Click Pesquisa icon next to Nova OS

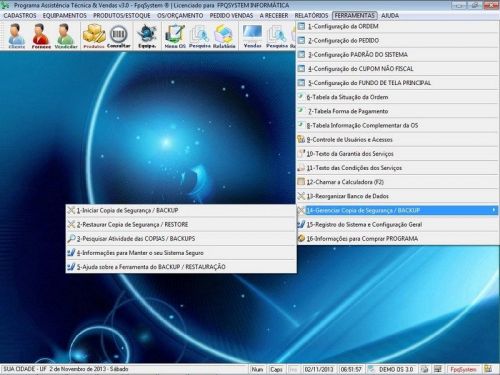tap(200, 36)
